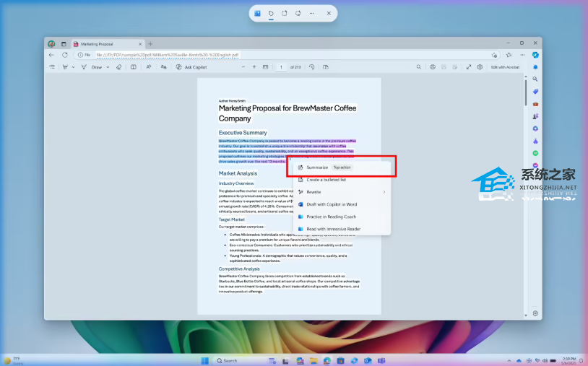Expand the Draw tool dropdown arrow
This screenshot has height=366, width=588.
point(106,67)
